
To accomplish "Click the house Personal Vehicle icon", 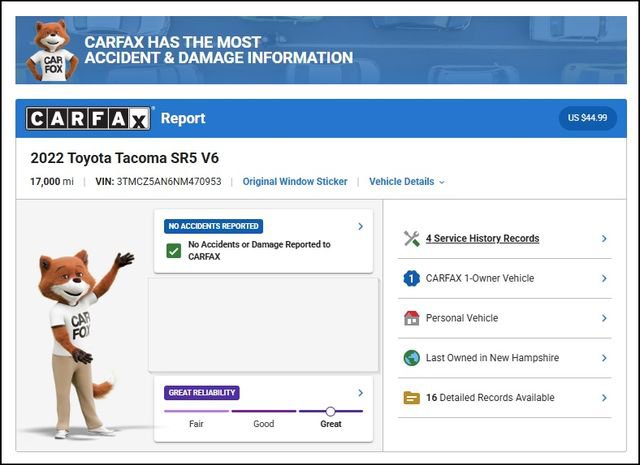I will (411, 318).
